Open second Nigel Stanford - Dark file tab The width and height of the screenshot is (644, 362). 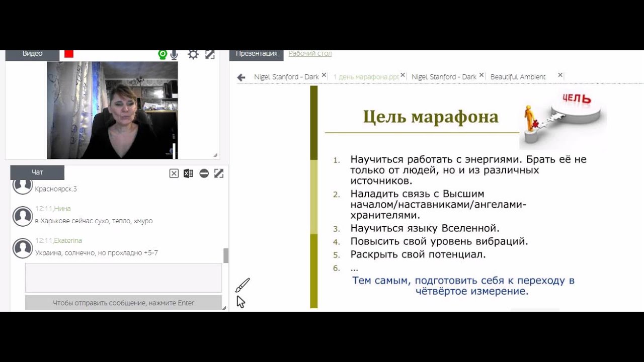click(x=444, y=77)
